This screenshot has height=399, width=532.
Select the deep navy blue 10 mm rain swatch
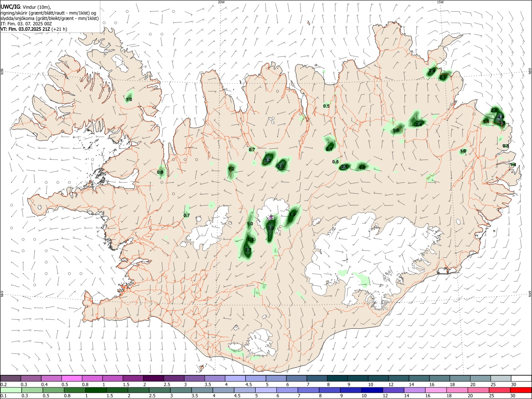click(x=372, y=390)
